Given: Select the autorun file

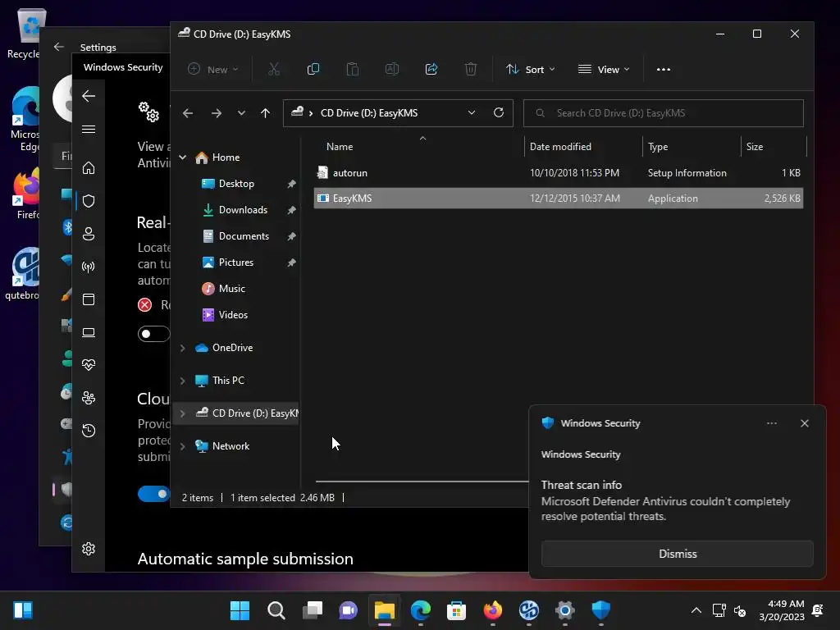Looking at the screenshot, I should [558, 172].
